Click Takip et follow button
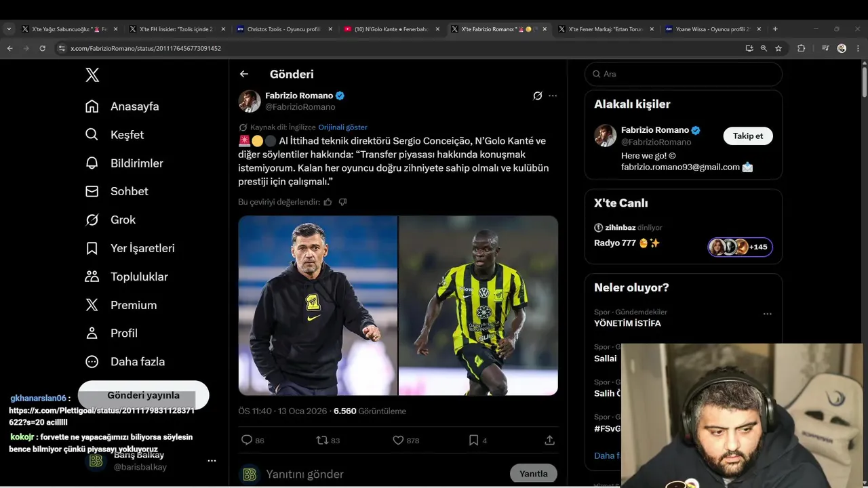This screenshot has height=488, width=868. 748,136
